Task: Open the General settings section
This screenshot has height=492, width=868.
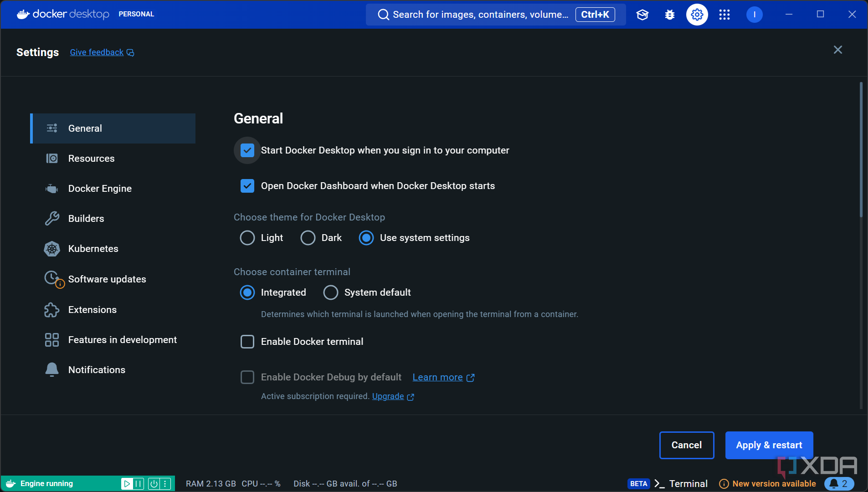Action: 113,128
